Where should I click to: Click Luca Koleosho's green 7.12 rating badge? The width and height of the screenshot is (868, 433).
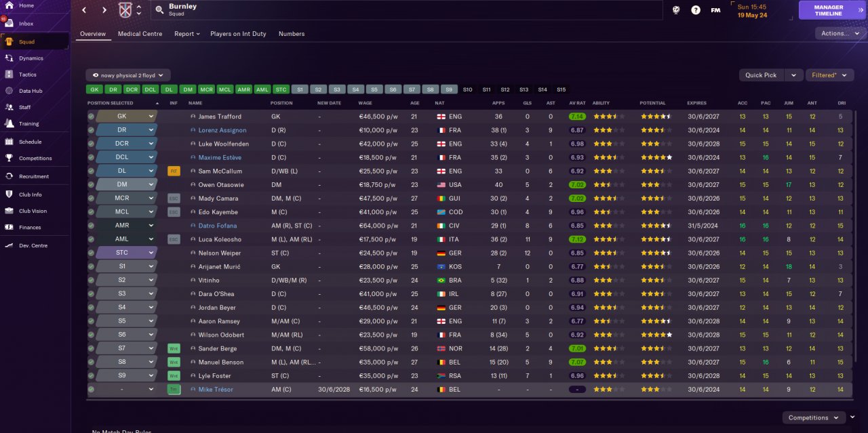tap(577, 239)
